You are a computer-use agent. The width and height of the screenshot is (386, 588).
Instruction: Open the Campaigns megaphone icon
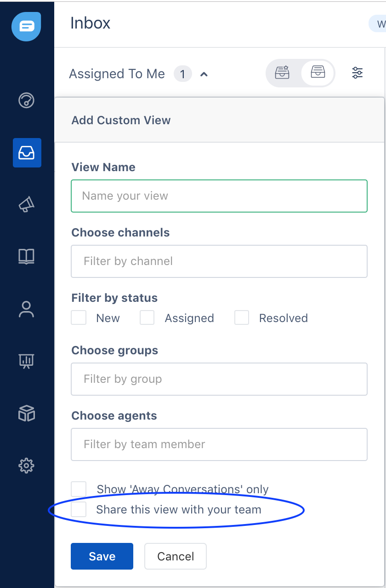[x=26, y=204]
